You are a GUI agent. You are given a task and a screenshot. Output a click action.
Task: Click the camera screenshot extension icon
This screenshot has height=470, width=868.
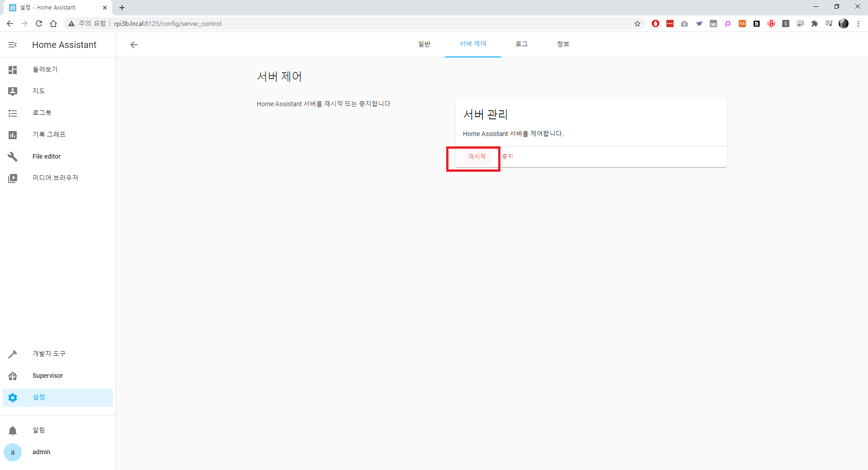684,23
